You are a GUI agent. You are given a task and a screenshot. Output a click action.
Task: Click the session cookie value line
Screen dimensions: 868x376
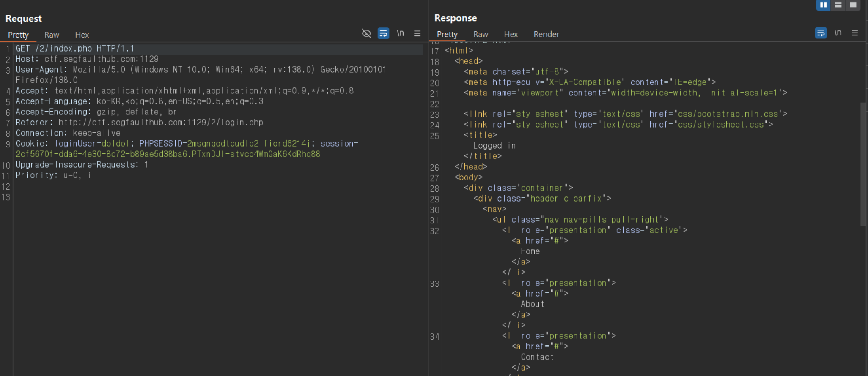coord(168,154)
